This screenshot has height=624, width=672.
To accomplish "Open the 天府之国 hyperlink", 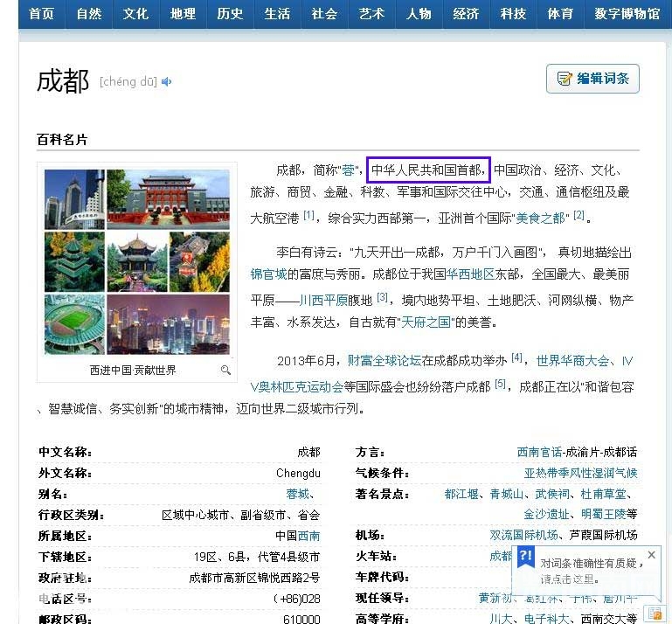I will tap(426, 322).
